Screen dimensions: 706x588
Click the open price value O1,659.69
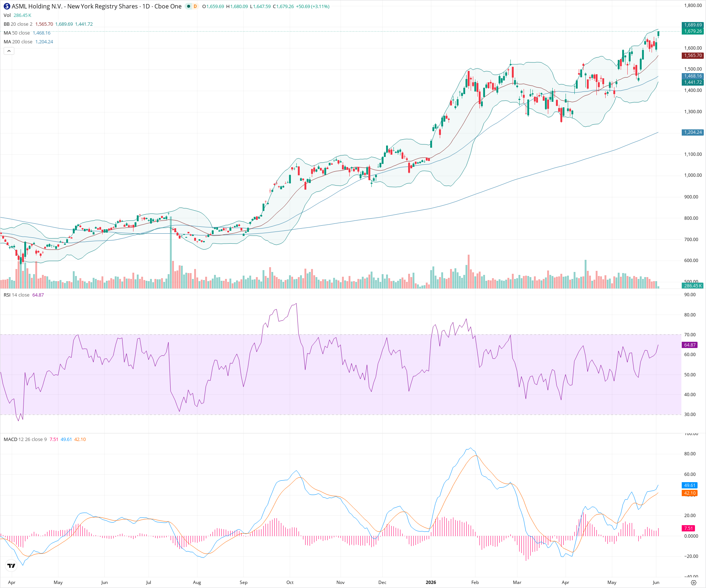coord(213,6)
